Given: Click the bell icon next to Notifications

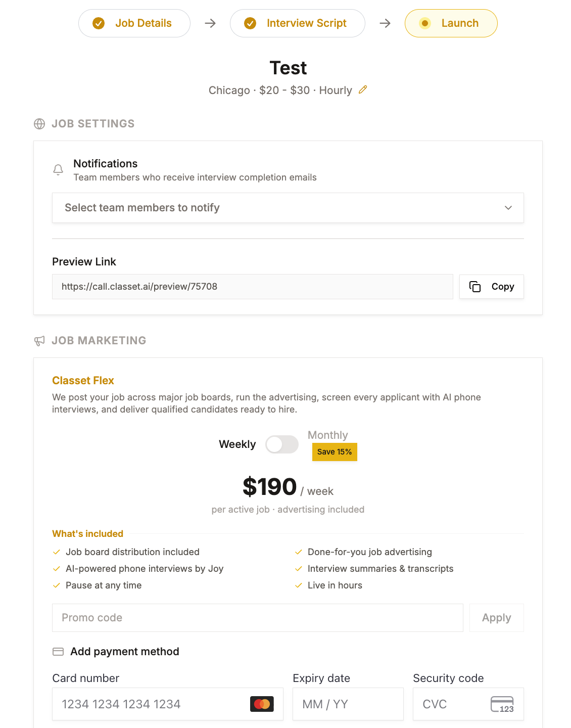Looking at the screenshot, I should [x=58, y=170].
